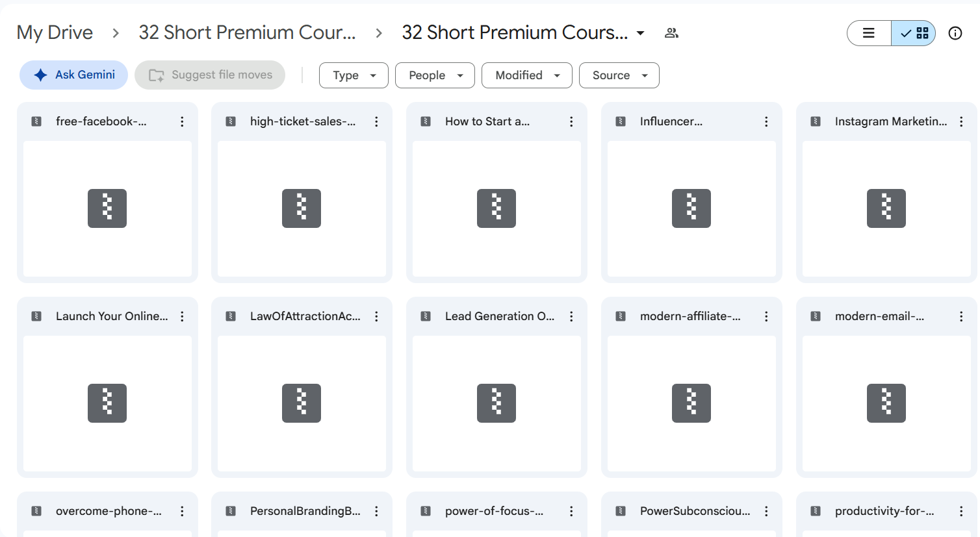Switch to grid layout view
Image resolution: width=980 pixels, height=537 pixels.
coord(914,33)
